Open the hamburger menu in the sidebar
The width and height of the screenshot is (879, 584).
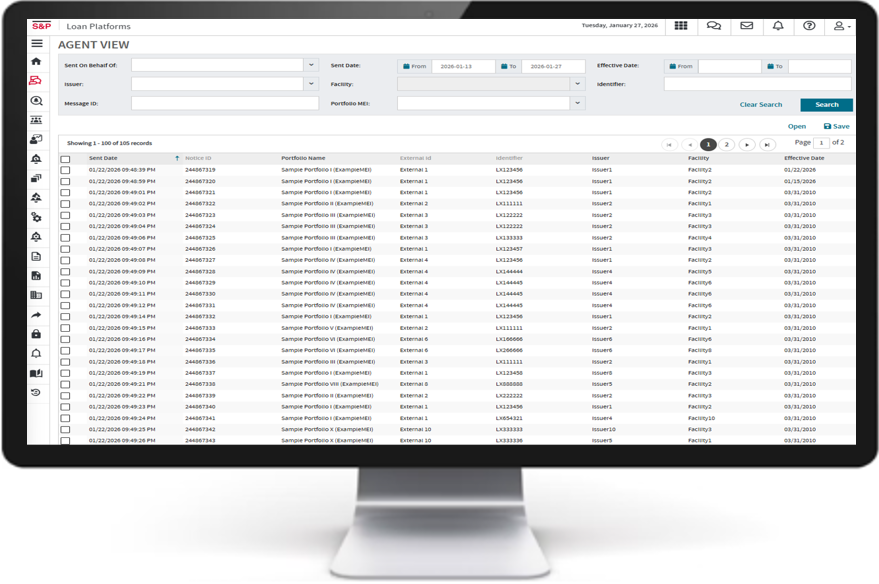pos(37,43)
